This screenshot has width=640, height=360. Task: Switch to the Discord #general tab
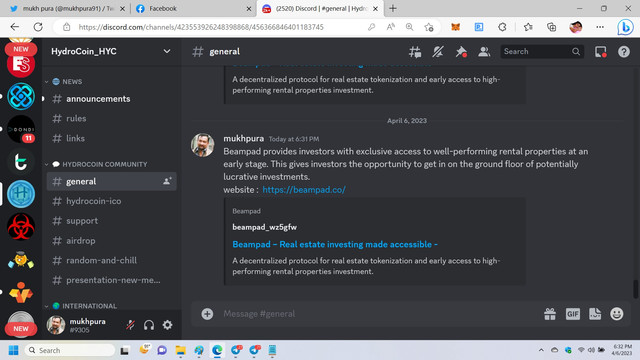tap(320, 9)
